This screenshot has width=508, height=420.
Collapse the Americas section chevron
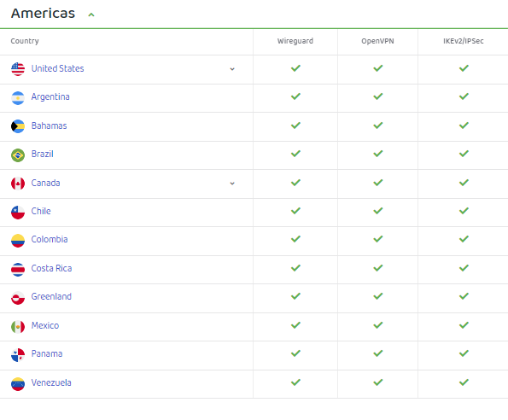(91, 15)
